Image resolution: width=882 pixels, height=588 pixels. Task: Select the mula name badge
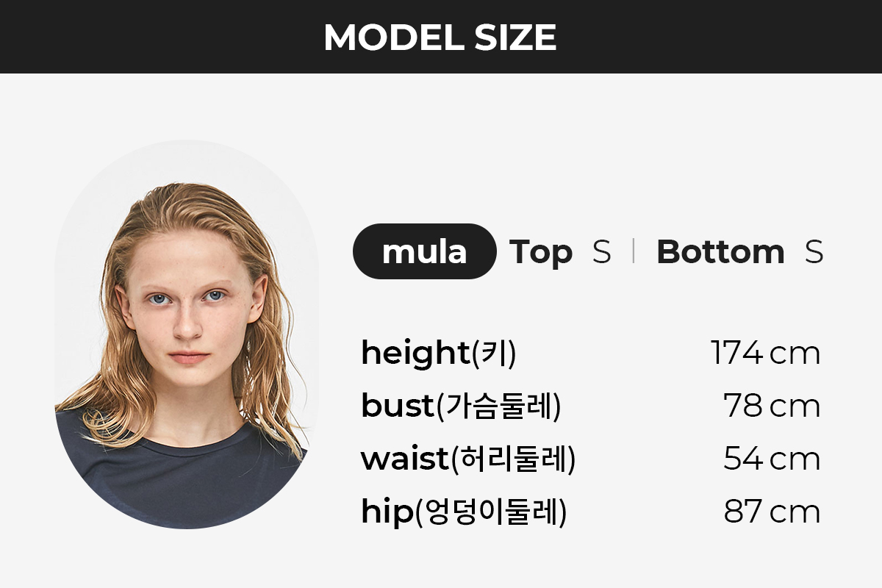[x=425, y=251]
